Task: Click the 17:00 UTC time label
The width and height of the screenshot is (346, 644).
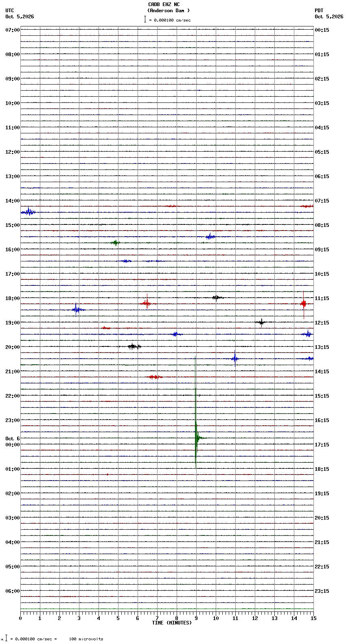Action: pos(13,274)
